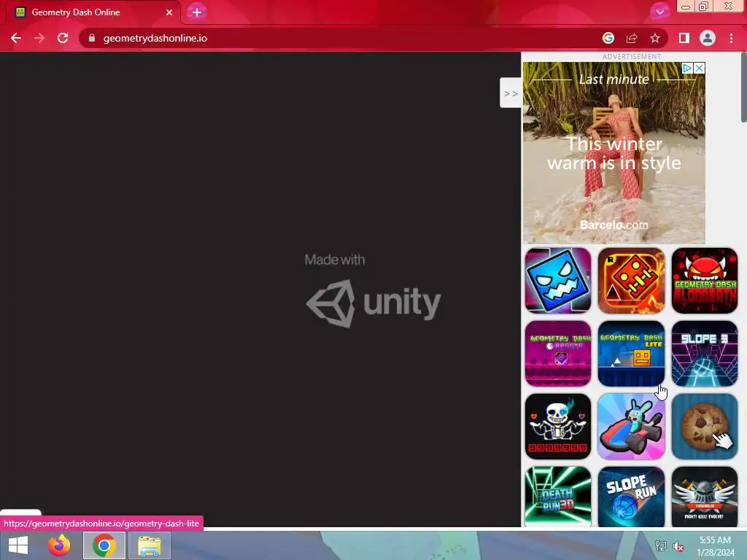747x560 pixels.
Task: Open File Explorer from the taskbar
Action: [150, 545]
